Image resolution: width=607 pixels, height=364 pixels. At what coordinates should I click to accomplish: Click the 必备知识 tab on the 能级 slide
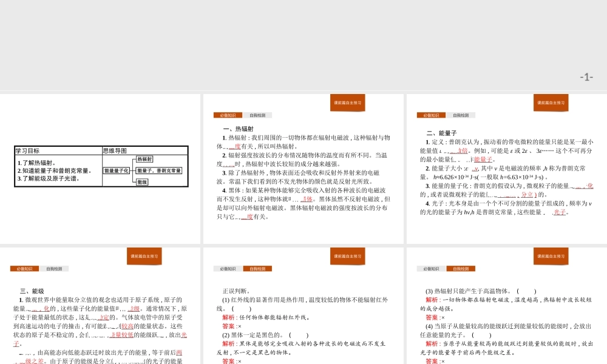click(x=24, y=269)
